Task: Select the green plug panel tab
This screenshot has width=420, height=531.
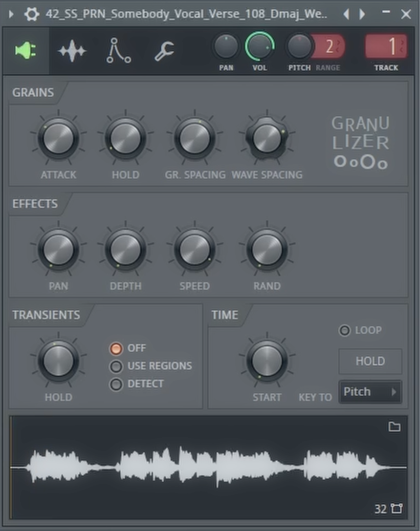Action: (x=25, y=50)
